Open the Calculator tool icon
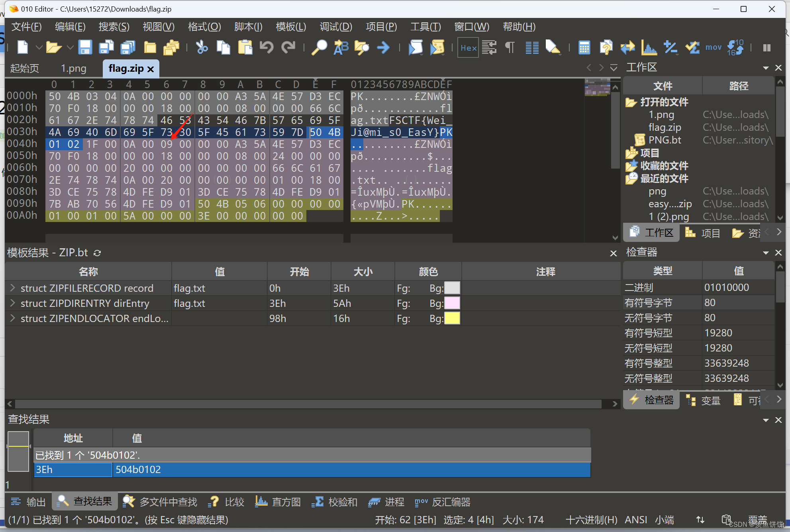Image resolution: width=790 pixels, height=532 pixels. pyautogui.click(x=584, y=48)
